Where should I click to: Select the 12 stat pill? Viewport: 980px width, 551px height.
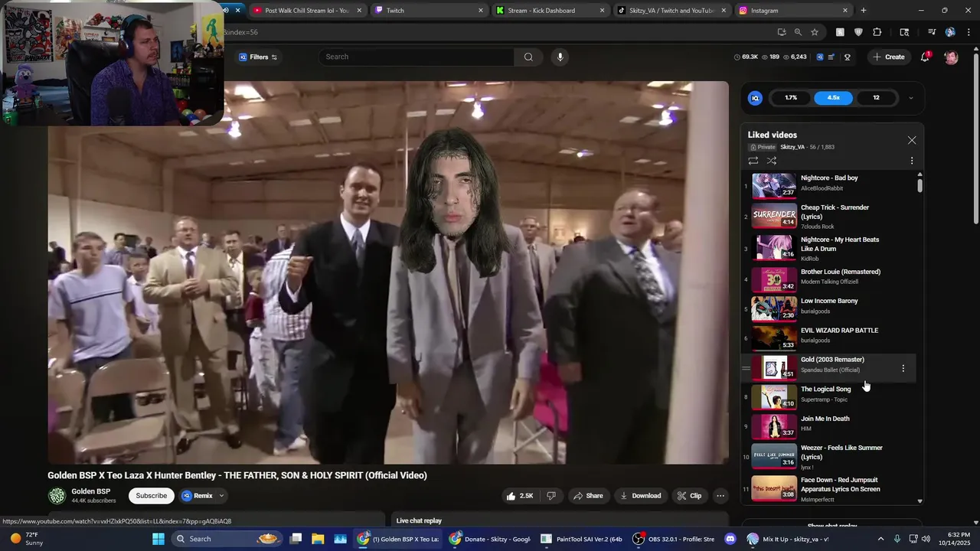tap(876, 98)
